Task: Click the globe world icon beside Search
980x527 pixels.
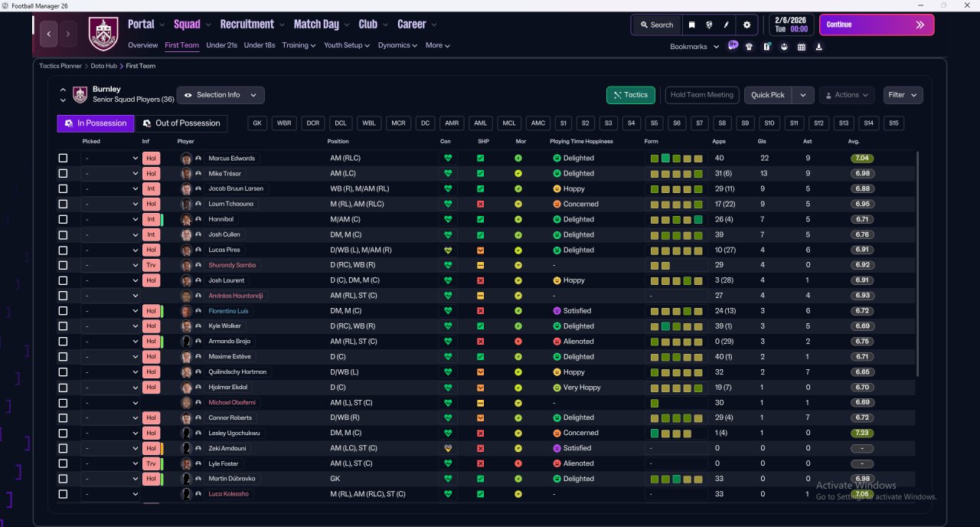Action: point(710,25)
